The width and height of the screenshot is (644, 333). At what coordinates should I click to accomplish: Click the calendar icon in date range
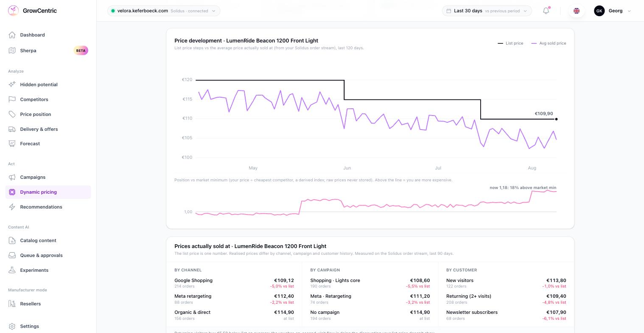pos(449,11)
